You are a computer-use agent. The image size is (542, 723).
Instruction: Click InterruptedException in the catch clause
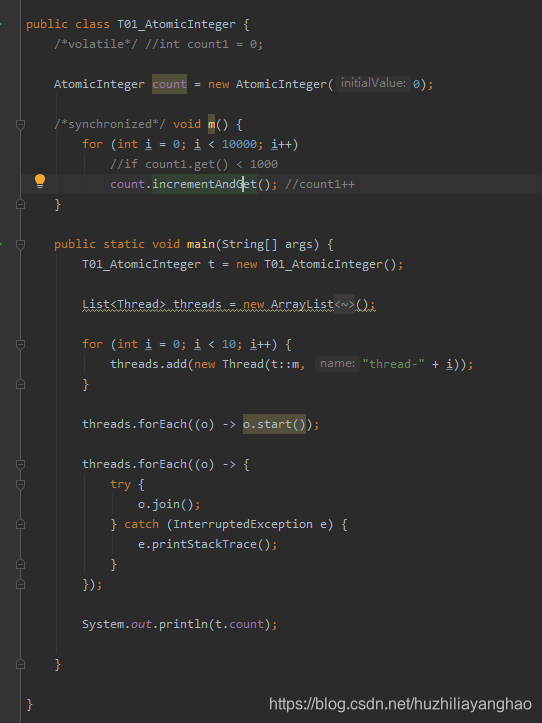[243, 524]
